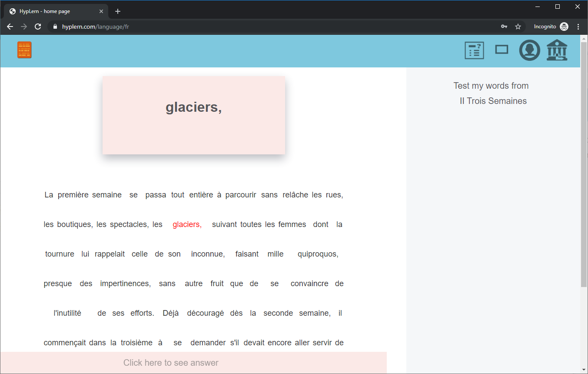The height and width of the screenshot is (374, 588).
Task: Click the 'glaciers,' flashcard
Action: coord(193,115)
